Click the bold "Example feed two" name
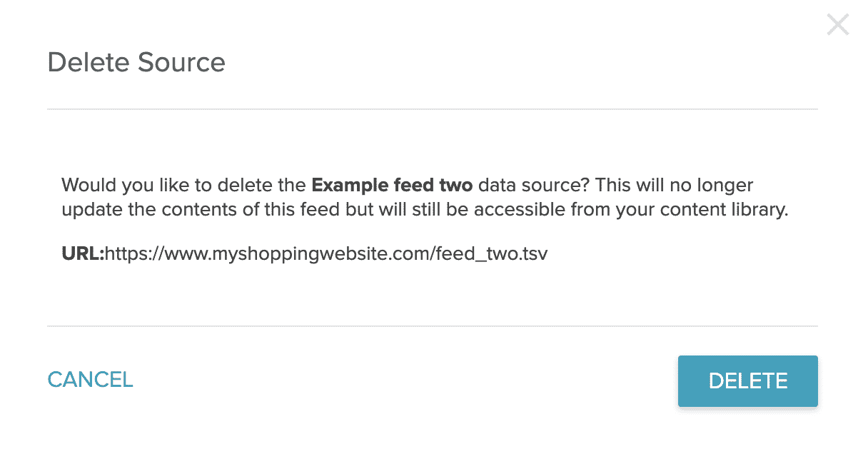 tap(392, 186)
